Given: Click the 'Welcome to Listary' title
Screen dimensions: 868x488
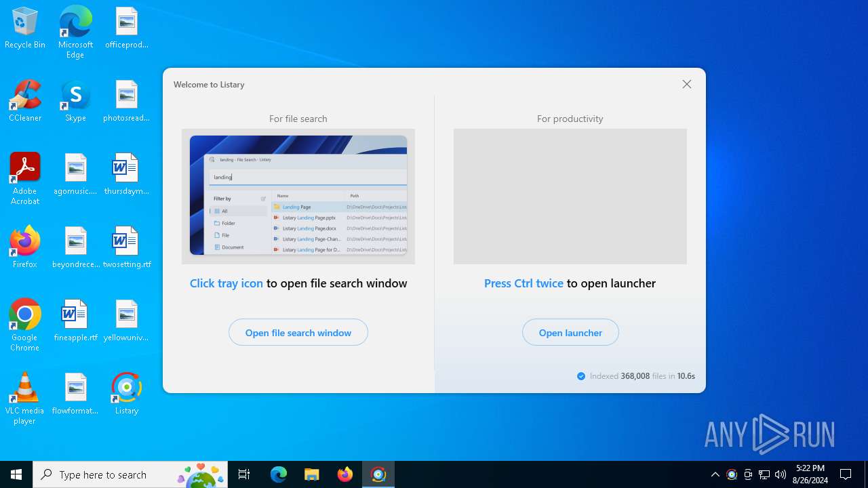Looking at the screenshot, I should point(209,85).
